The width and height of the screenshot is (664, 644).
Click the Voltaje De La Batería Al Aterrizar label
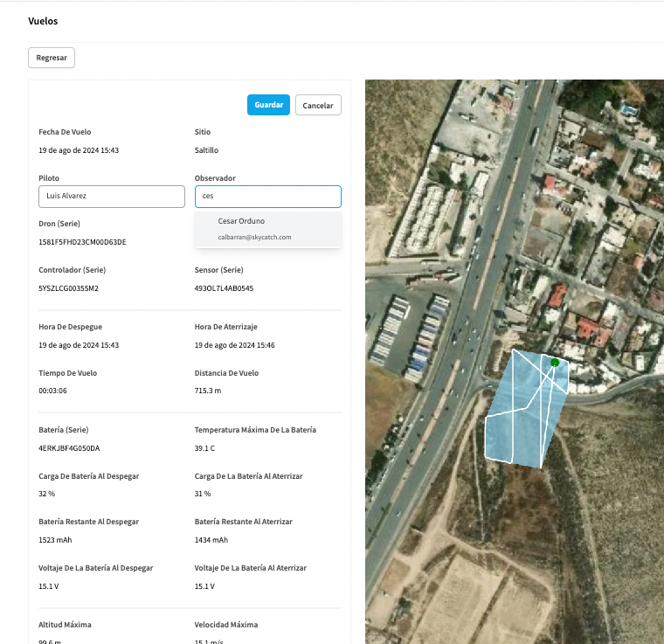point(250,568)
